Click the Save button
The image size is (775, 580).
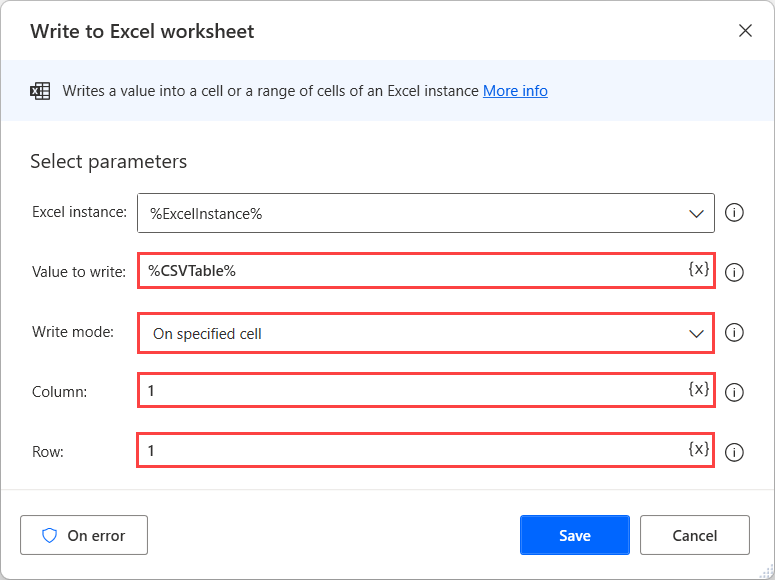click(574, 535)
